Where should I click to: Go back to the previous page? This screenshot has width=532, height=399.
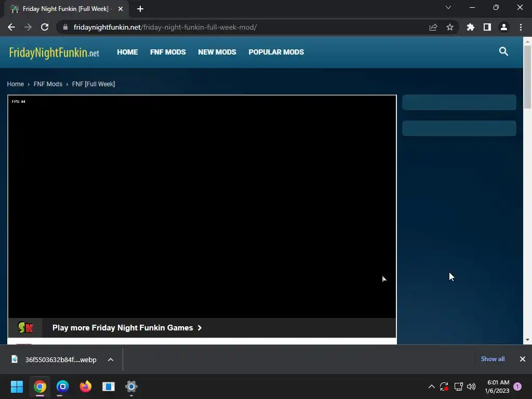point(11,27)
